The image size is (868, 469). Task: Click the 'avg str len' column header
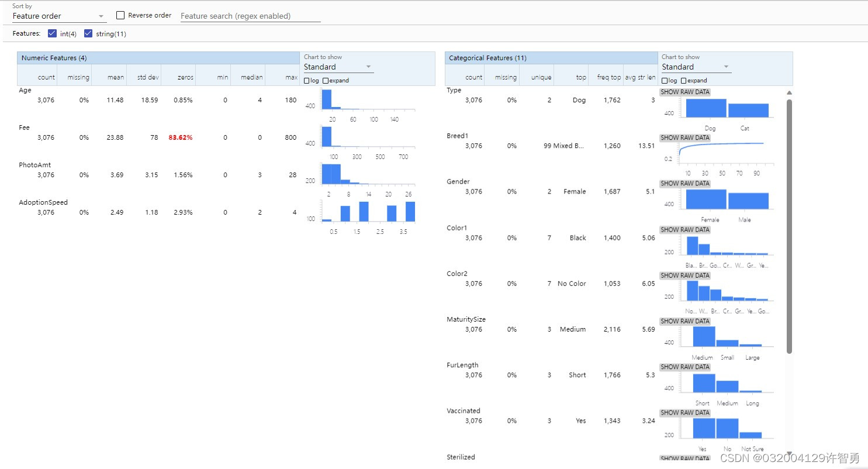point(640,77)
